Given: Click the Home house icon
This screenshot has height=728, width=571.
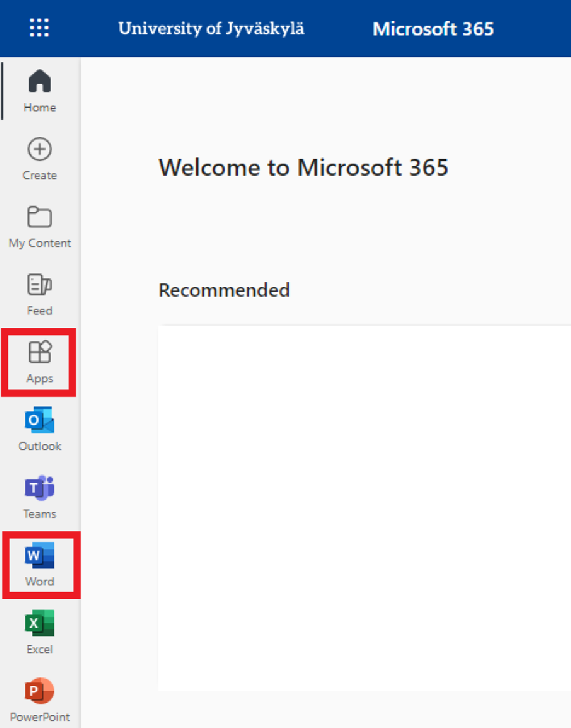Looking at the screenshot, I should click(x=40, y=81).
